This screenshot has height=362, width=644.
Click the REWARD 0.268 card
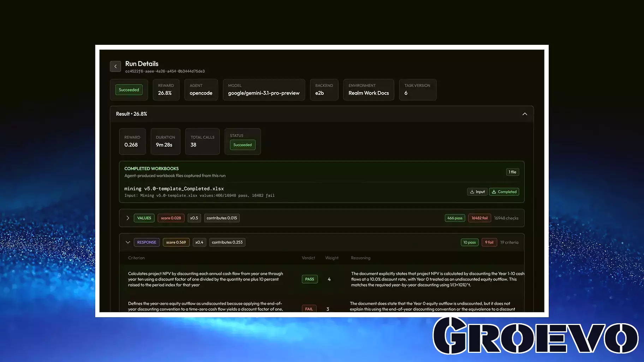tap(132, 141)
